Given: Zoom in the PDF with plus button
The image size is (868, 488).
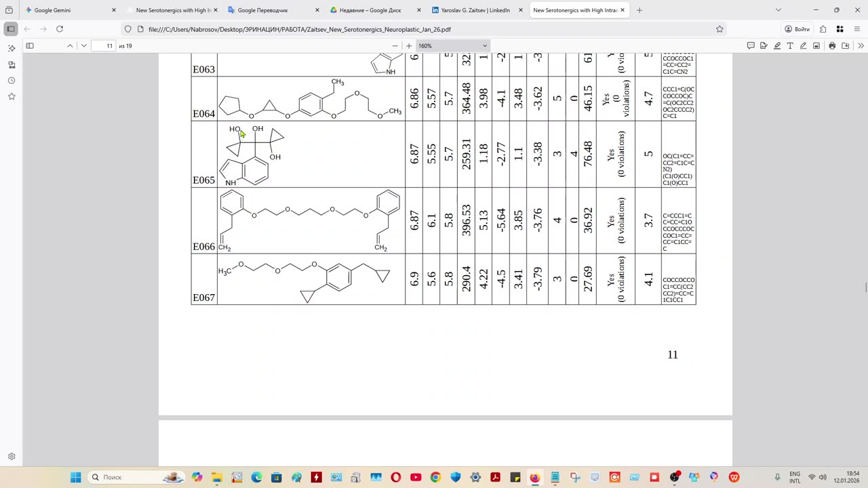Looking at the screenshot, I should pos(409,45).
